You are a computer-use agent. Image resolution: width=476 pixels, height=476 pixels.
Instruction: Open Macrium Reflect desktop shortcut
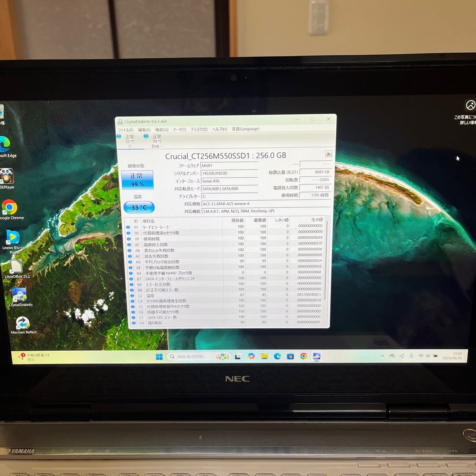[x=23, y=325]
